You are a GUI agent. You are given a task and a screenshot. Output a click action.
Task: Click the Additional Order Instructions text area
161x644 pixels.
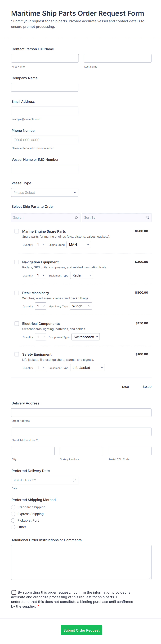[81, 562]
